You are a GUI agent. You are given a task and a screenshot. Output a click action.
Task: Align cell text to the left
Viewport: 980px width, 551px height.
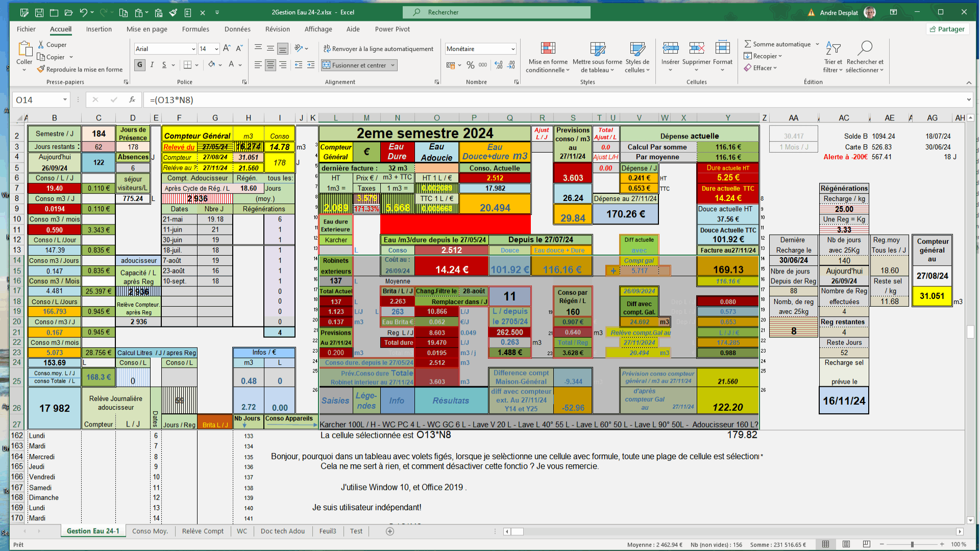point(258,65)
